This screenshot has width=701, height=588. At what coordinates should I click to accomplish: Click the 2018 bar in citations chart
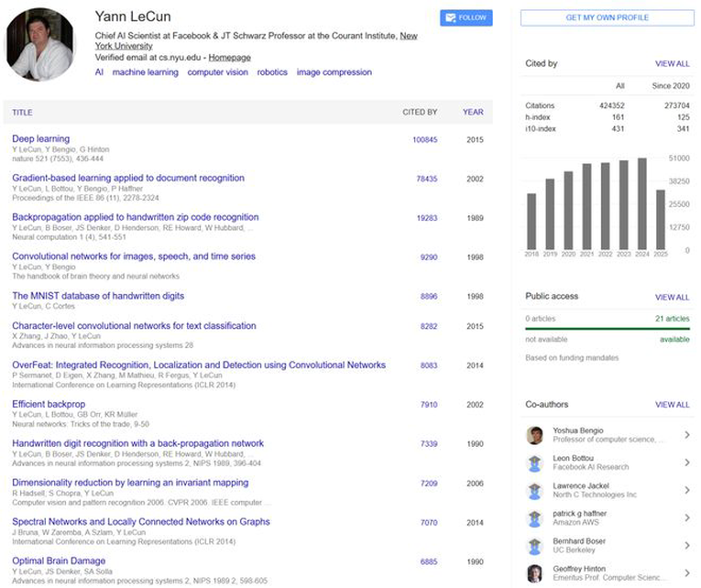tap(531, 222)
